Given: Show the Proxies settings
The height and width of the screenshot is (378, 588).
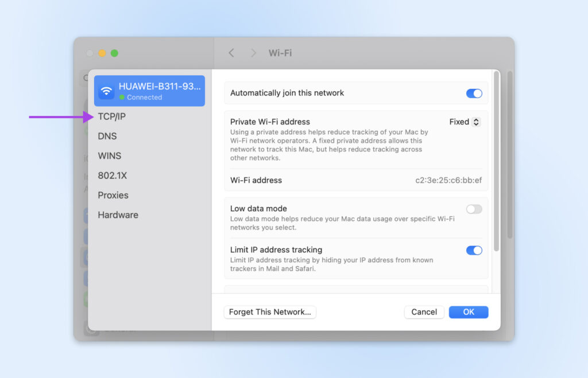Looking at the screenshot, I should (113, 195).
